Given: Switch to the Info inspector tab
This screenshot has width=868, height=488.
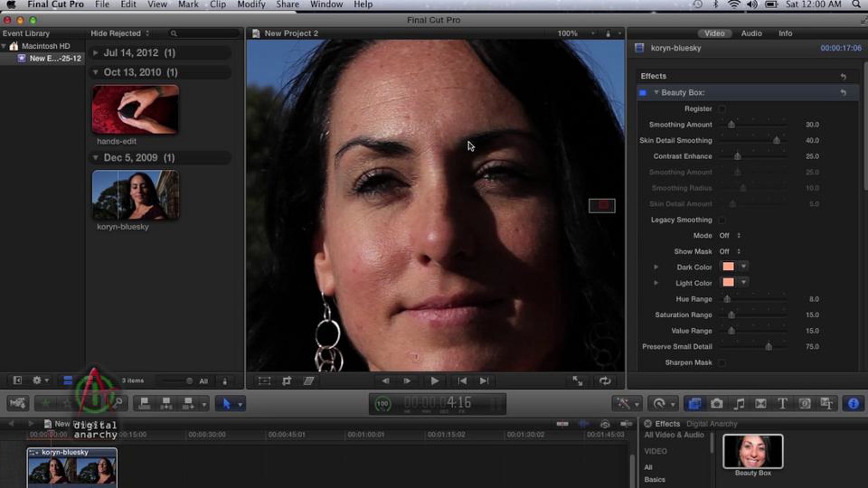Looking at the screenshot, I should (x=785, y=33).
